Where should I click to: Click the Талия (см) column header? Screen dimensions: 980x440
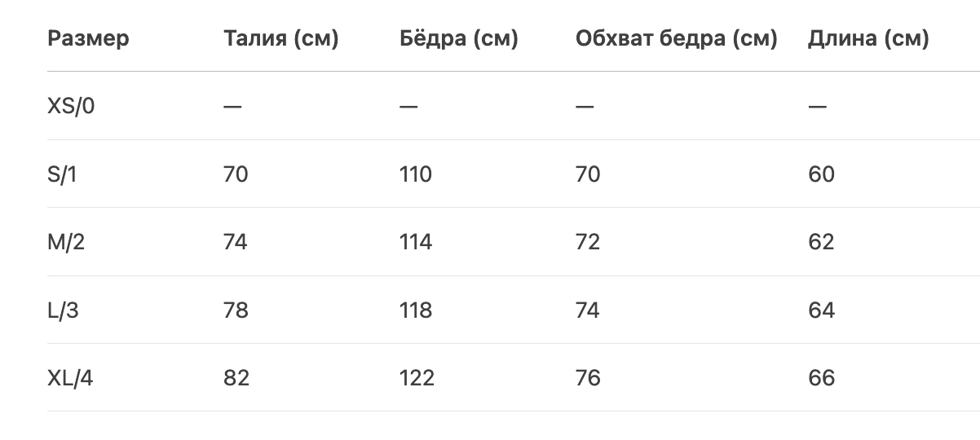pyautogui.click(x=281, y=38)
